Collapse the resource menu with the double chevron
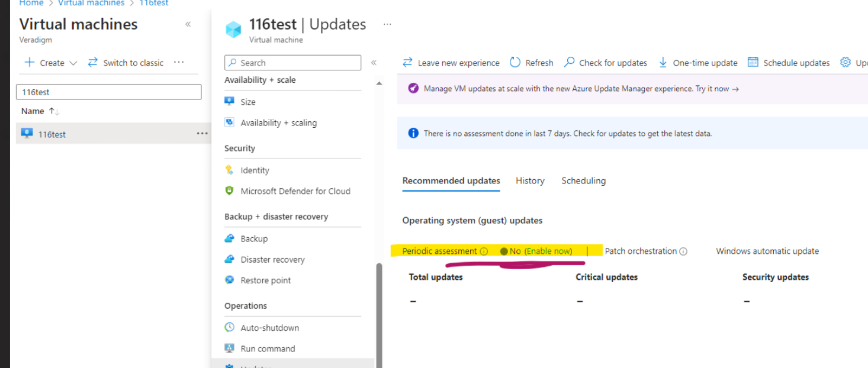Image resolution: width=868 pixels, height=368 pixels. (x=374, y=63)
